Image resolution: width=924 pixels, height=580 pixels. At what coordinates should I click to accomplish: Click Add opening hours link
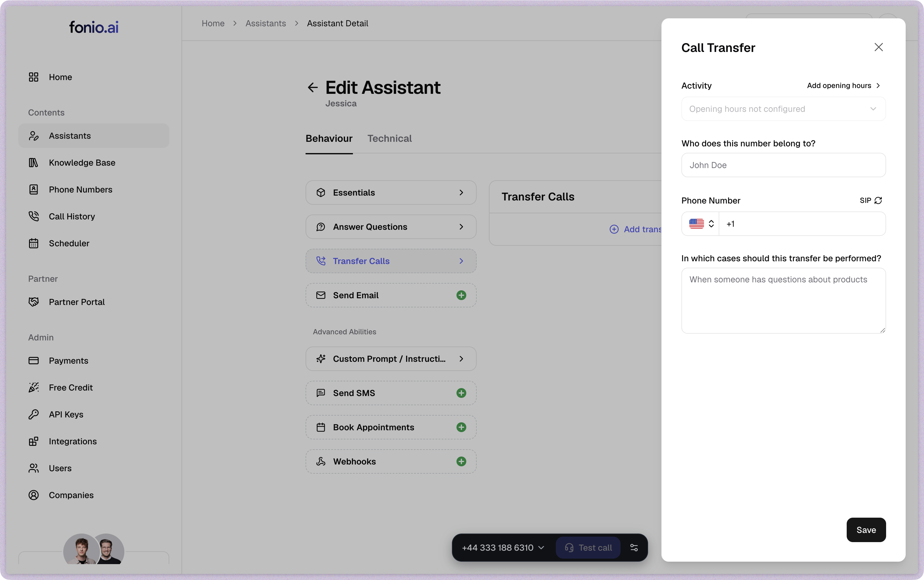(x=843, y=86)
